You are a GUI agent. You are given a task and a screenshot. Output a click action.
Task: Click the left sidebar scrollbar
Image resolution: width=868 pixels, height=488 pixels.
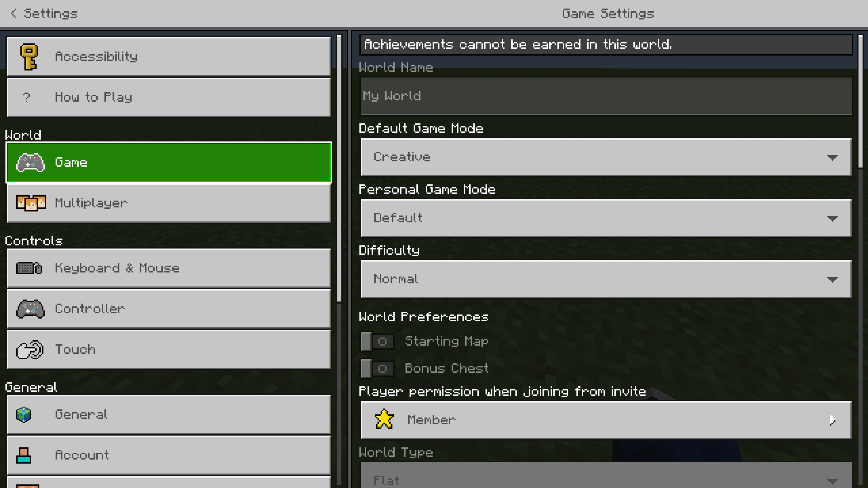339,167
